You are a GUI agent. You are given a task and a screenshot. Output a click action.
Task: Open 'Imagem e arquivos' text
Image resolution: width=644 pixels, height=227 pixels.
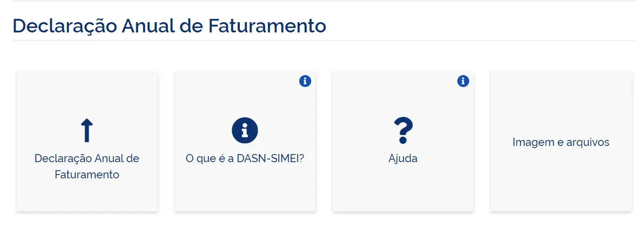click(x=561, y=142)
